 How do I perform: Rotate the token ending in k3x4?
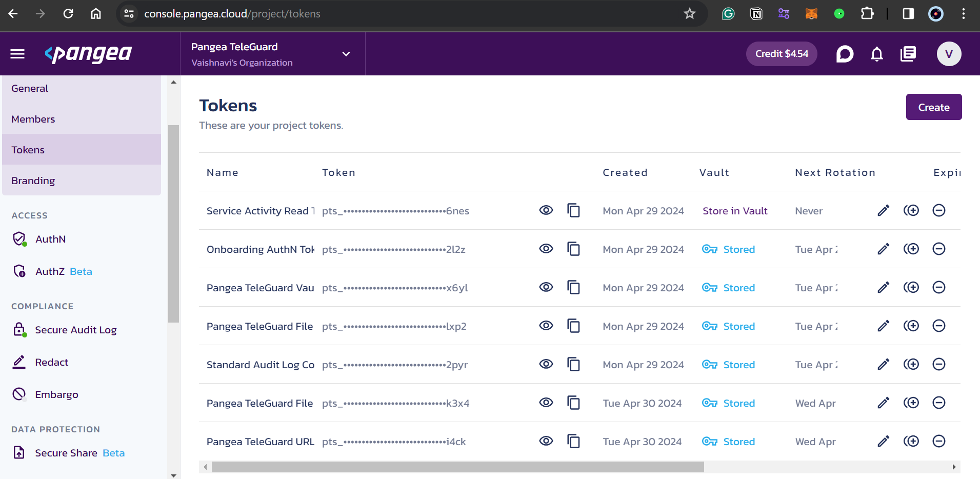pyautogui.click(x=911, y=403)
